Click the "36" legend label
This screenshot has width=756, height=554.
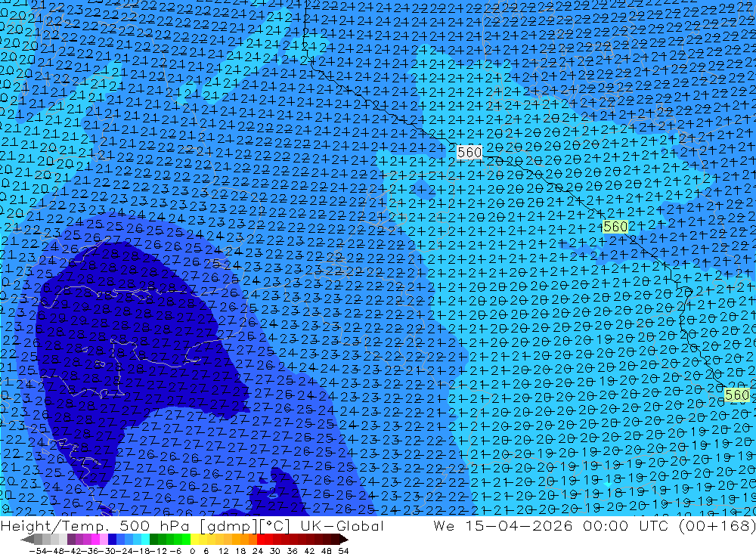tap(292, 551)
